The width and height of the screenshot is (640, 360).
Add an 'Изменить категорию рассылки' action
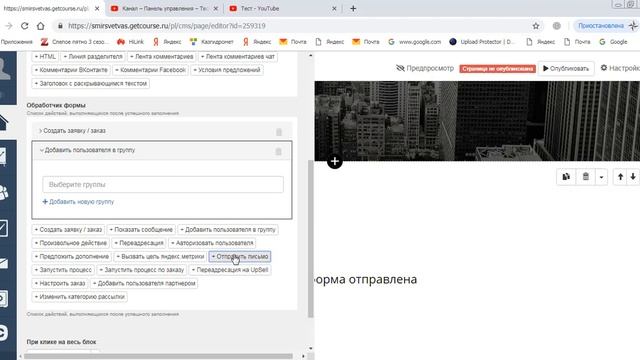[80, 297]
